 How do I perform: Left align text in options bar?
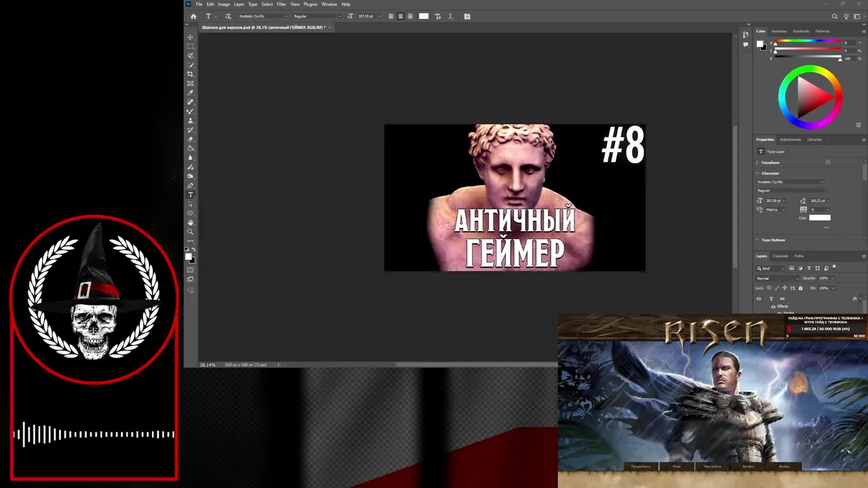click(391, 16)
